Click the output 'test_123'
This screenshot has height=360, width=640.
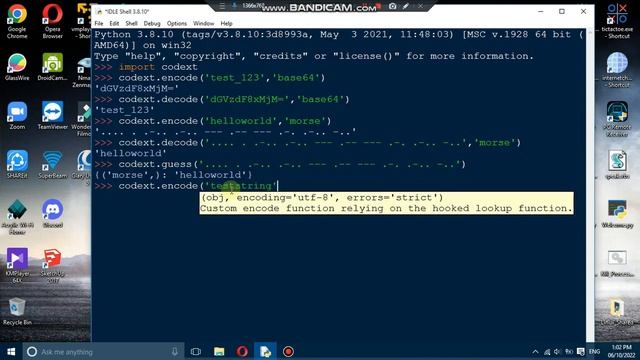(x=124, y=110)
